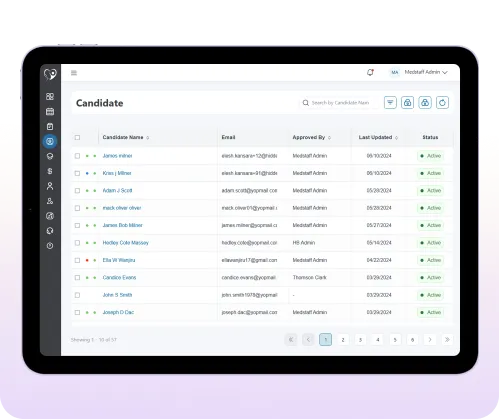
Task: Open the dollar billing icon in sidebar
Action: [50, 171]
